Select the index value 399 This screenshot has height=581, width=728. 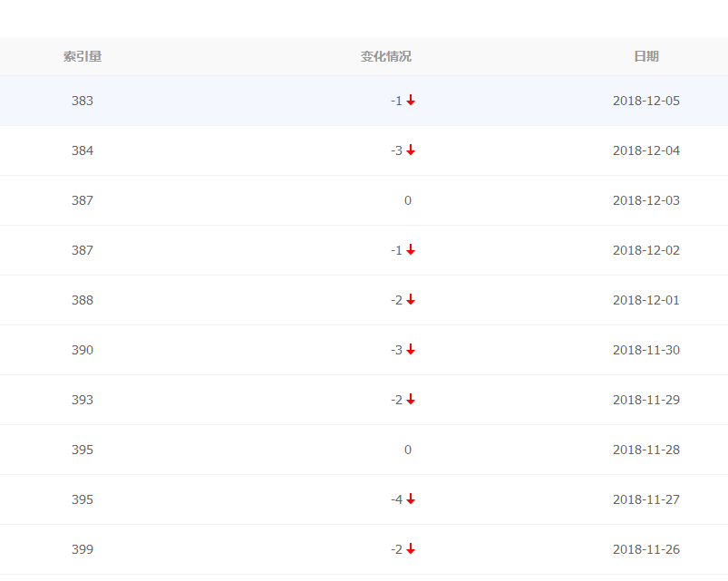(83, 549)
